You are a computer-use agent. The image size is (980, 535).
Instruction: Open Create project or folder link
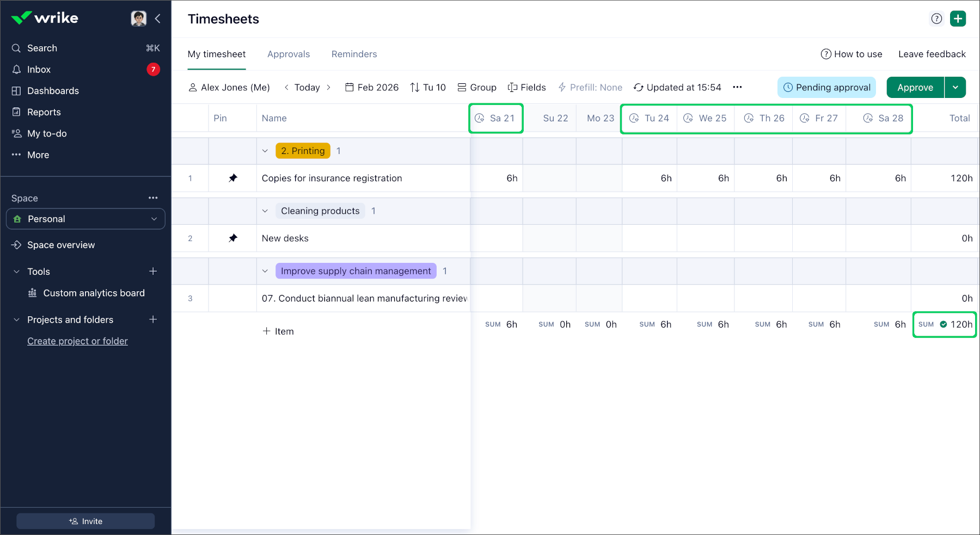[77, 341]
